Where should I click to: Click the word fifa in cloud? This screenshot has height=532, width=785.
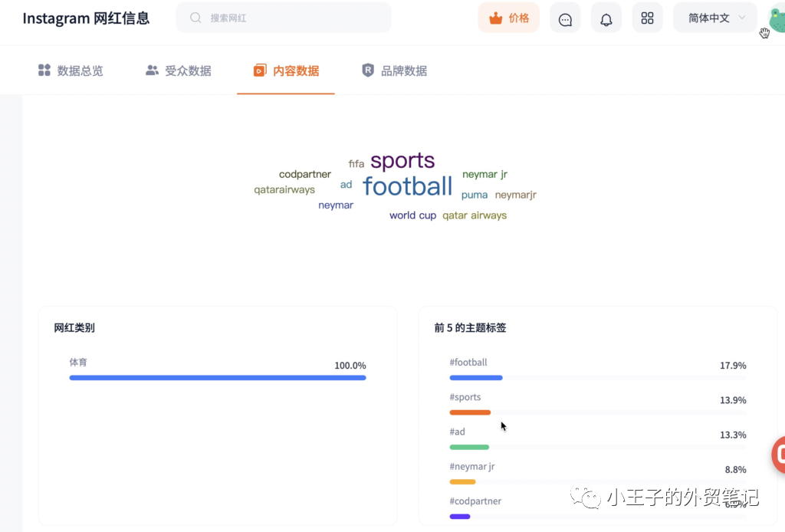point(356,163)
